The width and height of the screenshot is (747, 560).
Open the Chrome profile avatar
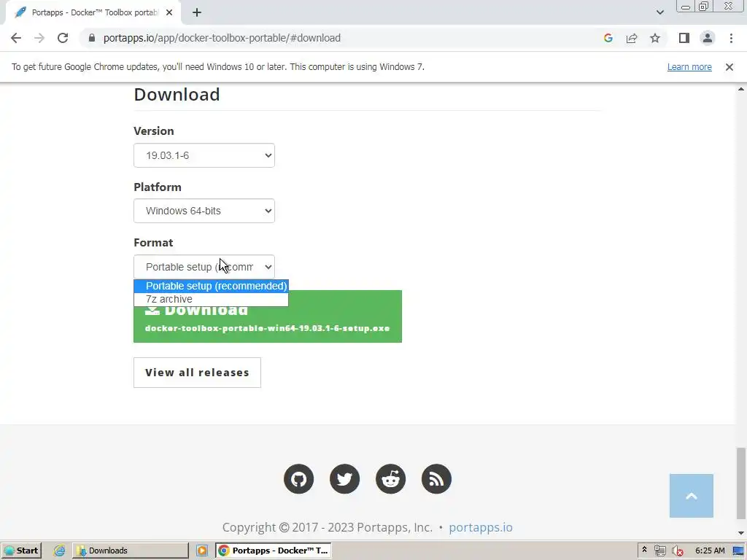coord(708,38)
